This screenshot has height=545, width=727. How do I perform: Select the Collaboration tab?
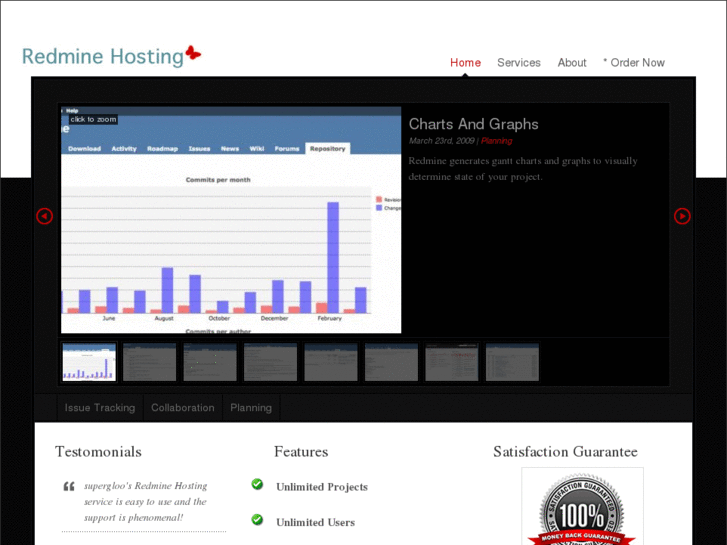click(x=183, y=408)
